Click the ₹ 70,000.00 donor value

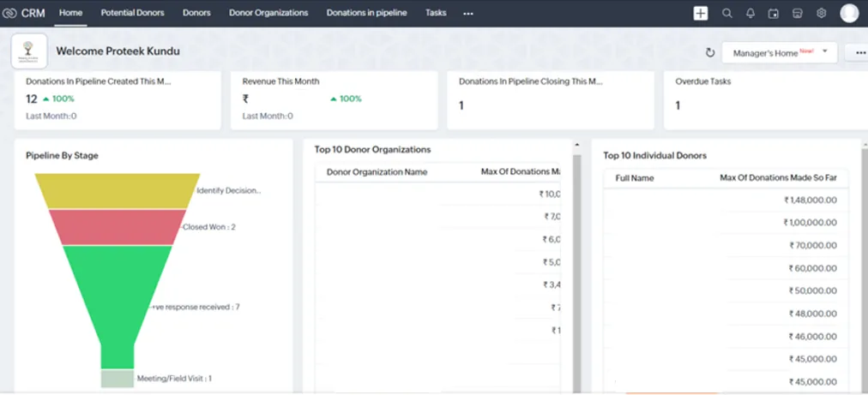813,245
